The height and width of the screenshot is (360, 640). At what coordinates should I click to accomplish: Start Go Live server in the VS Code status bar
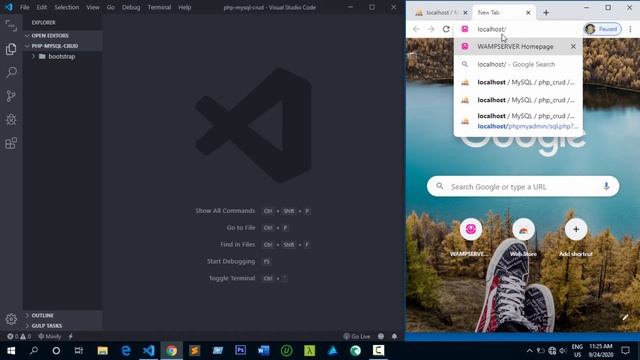point(357,336)
